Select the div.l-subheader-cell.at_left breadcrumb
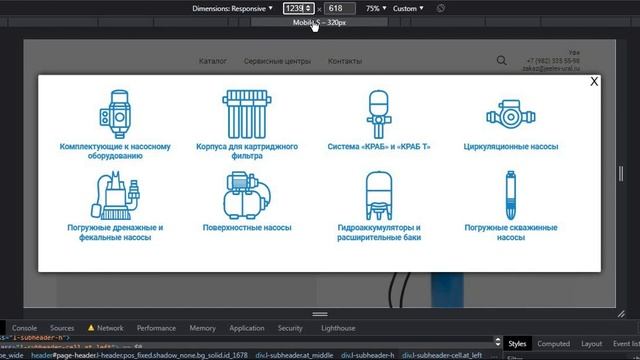The image size is (640, 360). point(442,356)
